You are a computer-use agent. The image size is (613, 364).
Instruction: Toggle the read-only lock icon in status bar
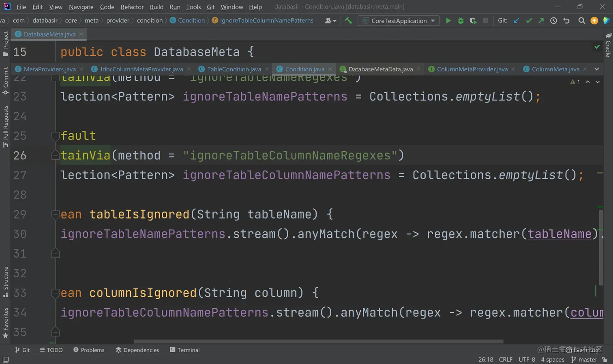605,360
